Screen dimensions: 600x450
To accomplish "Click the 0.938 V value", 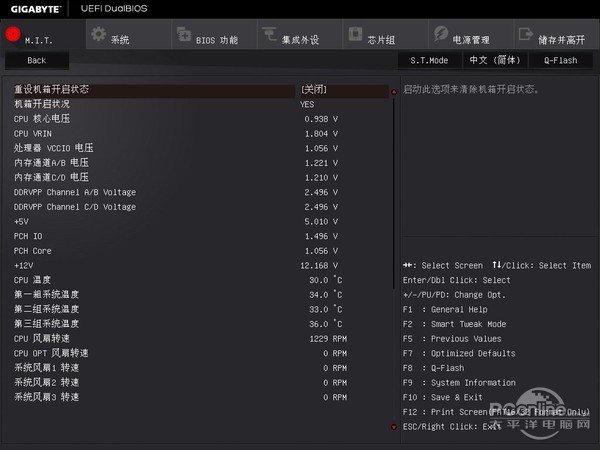I will (321, 119).
